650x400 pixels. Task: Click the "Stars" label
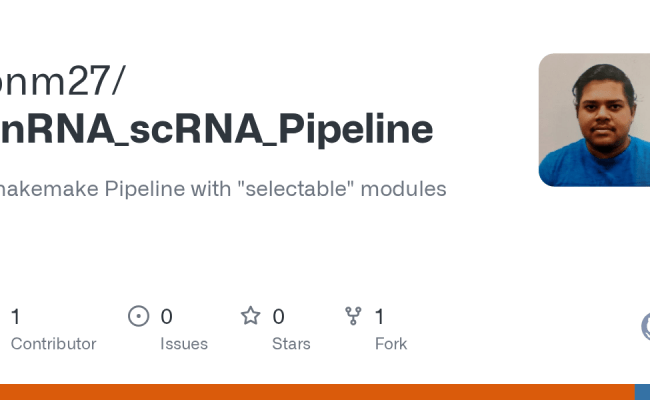point(291,344)
